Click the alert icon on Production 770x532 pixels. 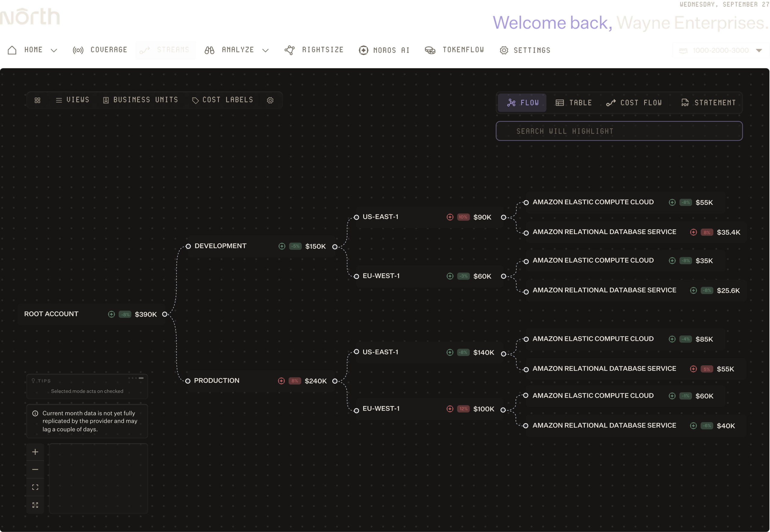pos(281,381)
